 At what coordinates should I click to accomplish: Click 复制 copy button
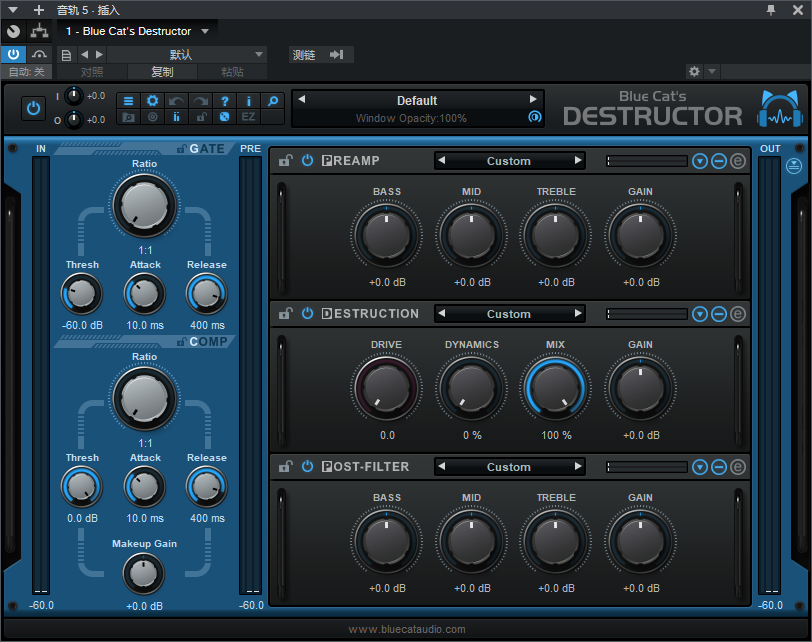(162, 72)
